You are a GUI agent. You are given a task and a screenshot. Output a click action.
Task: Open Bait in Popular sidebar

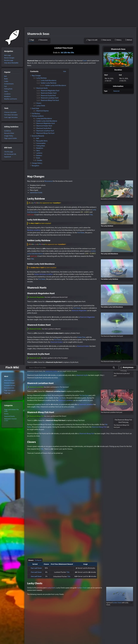(5, 76)
